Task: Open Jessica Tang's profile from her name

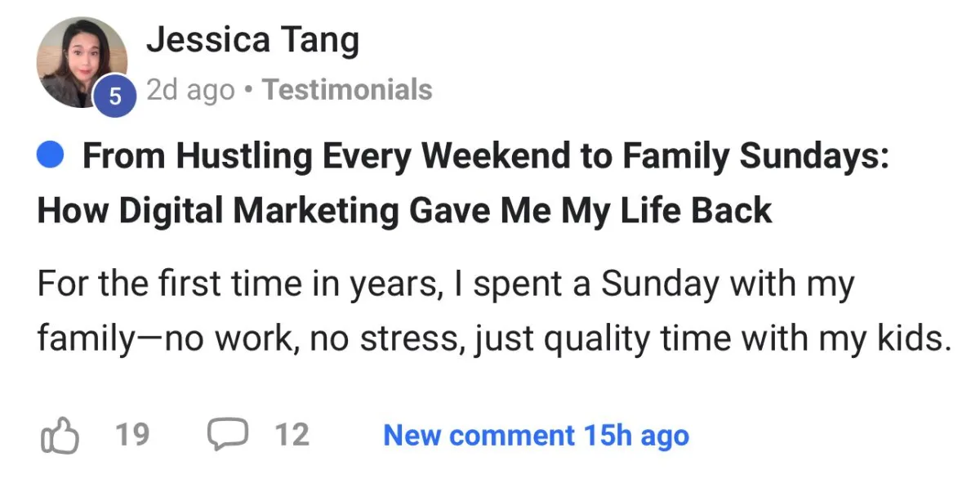Action: (252, 40)
